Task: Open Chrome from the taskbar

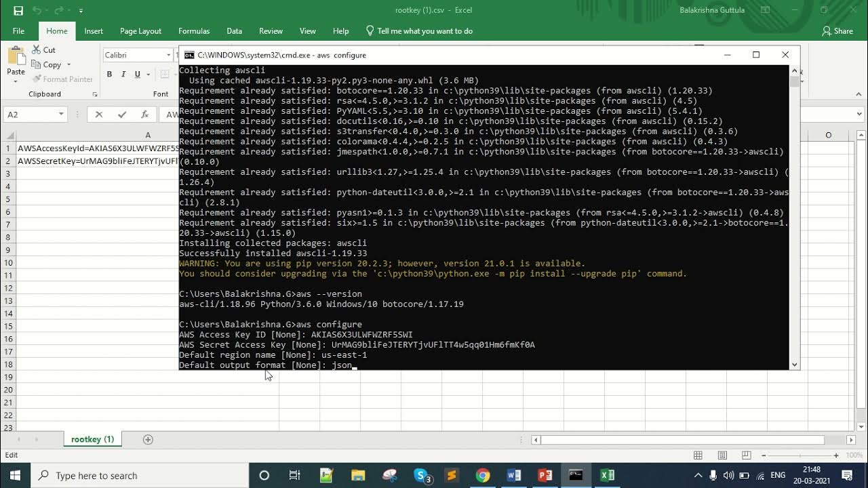Action: [x=482, y=475]
